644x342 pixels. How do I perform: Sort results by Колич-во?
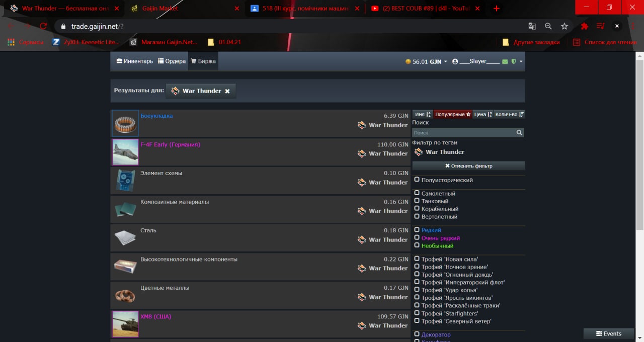[509, 114]
